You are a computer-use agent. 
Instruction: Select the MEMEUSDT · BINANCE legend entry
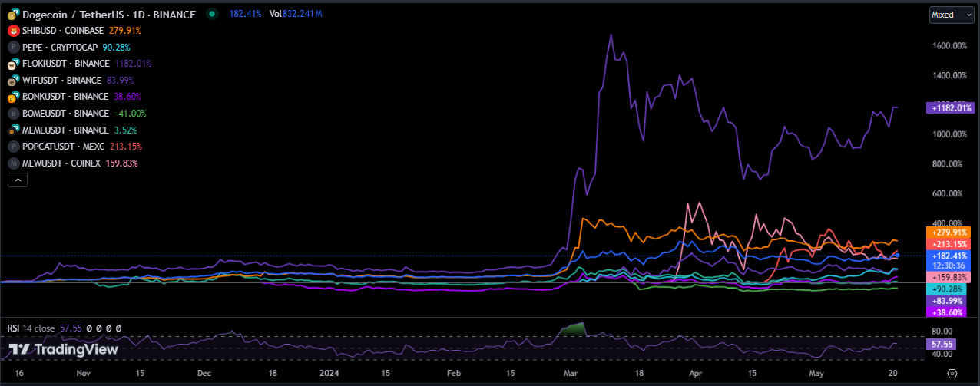(x=65, y=130)
